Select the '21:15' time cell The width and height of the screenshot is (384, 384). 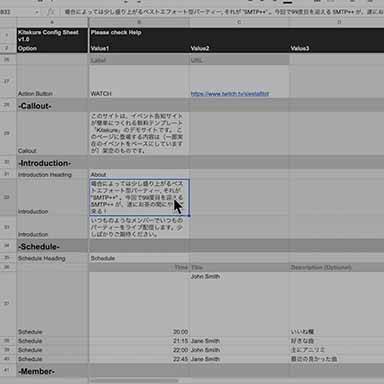pos(139,341)
